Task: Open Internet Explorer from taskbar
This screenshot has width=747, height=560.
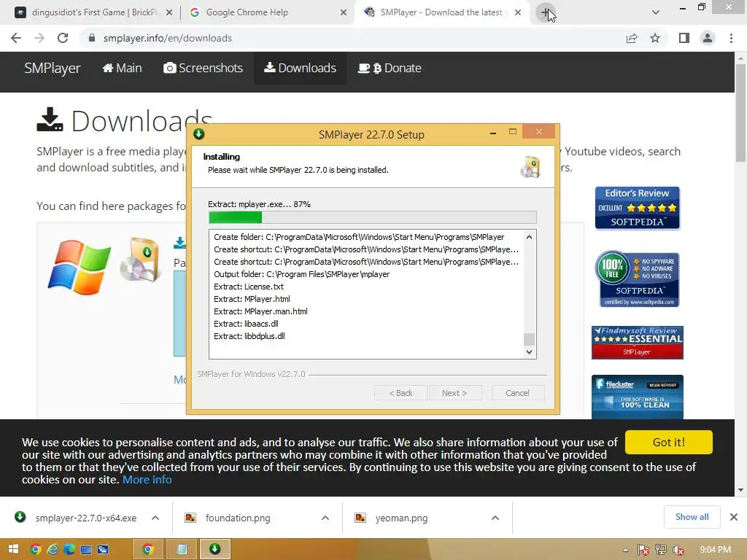Action: tap(53, 550)
